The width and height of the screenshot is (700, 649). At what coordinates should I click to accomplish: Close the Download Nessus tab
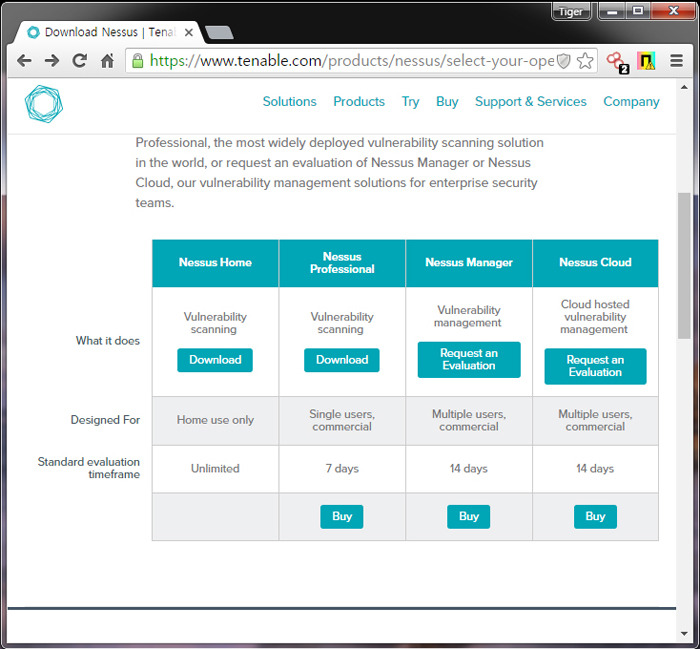(x=188, y=33)
